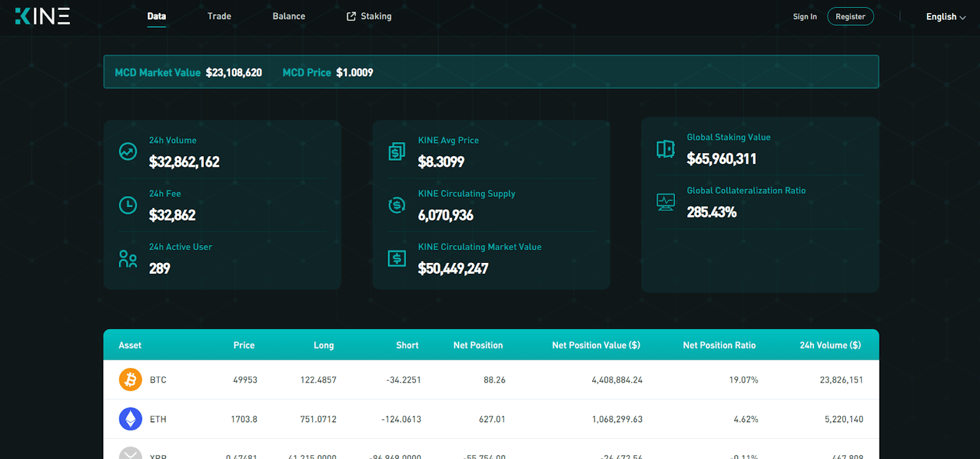Click the Register button
Viewport: 980px width, 459px height.
[x=851, y=16]
